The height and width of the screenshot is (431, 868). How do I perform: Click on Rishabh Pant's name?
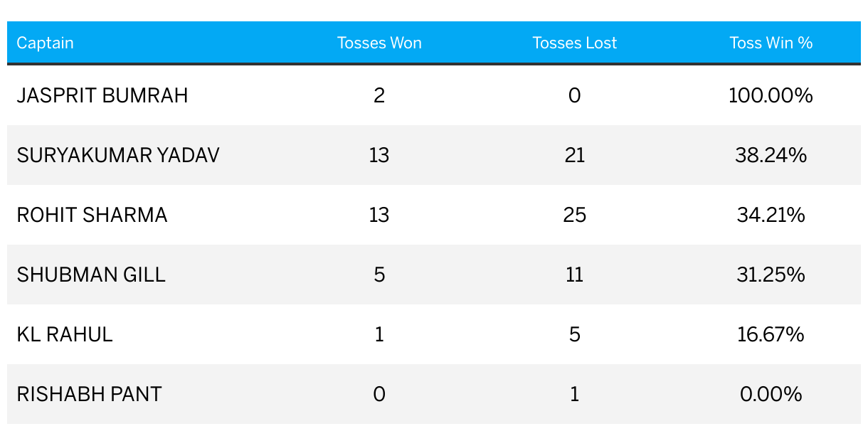click(x=89, y=394)
